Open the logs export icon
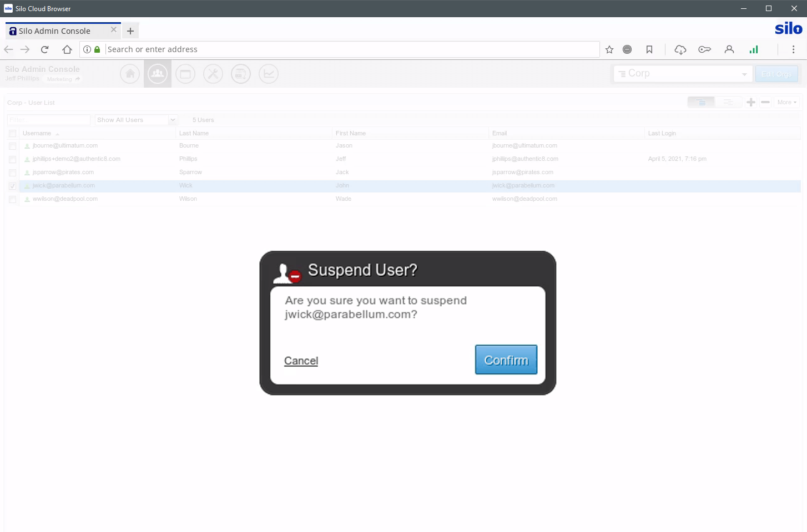Screen dimensions: 807x532 point(241,74)
